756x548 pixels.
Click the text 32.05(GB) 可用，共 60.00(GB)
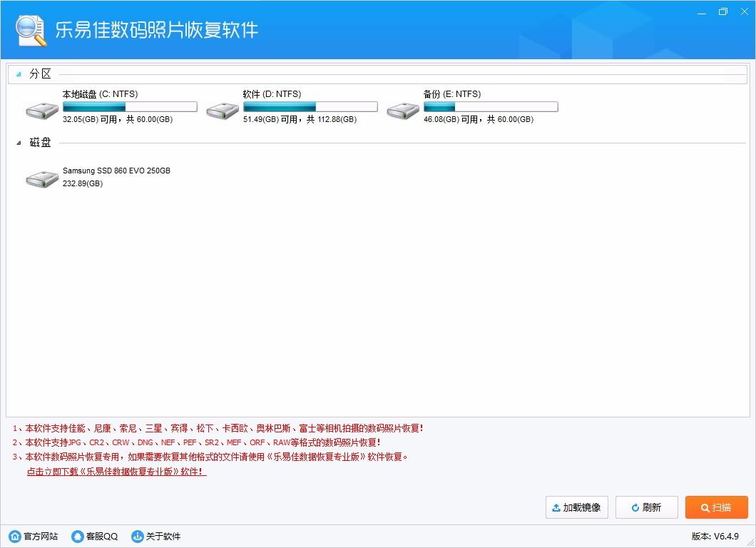118,119
